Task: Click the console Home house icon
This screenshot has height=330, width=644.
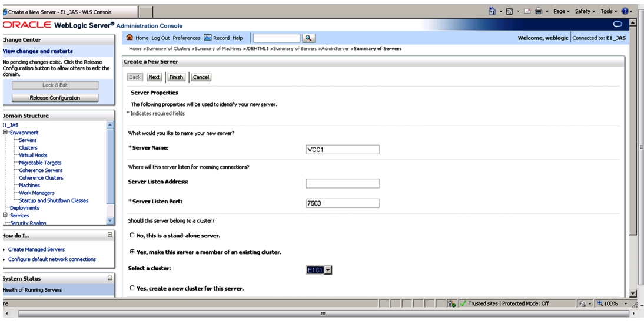Action: [130, 37]
